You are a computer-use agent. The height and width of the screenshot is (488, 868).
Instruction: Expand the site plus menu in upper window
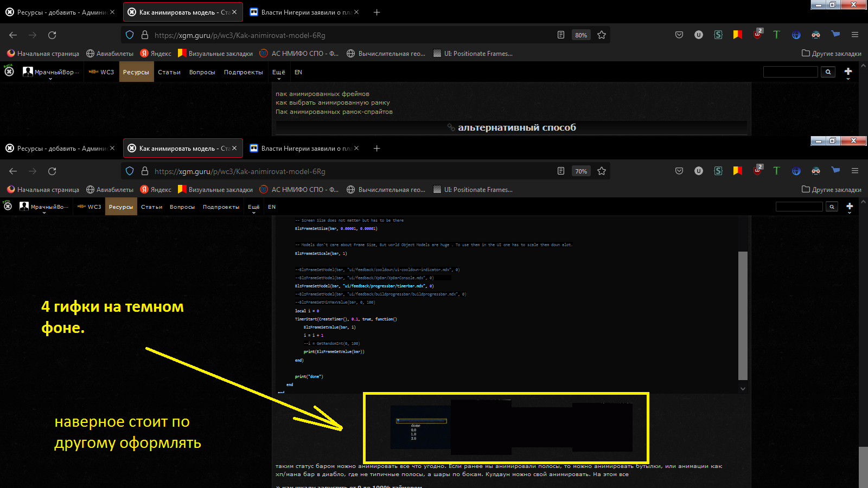click(x=848, y=73)
